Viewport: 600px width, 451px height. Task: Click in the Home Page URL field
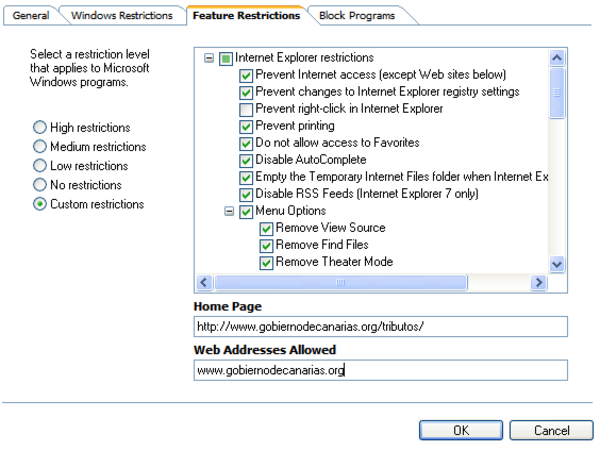pos(380,327)
